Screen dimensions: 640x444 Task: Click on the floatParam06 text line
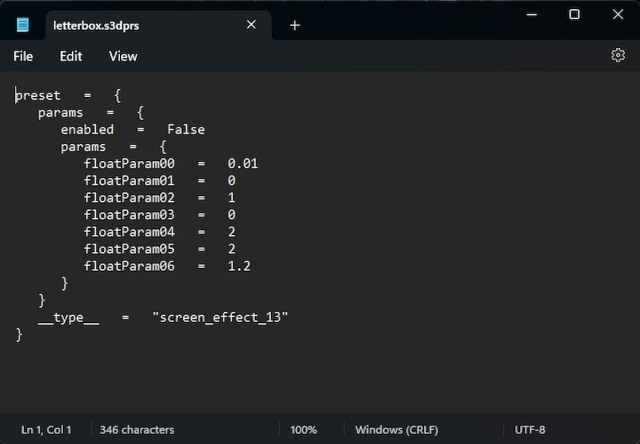(x=129, y=266)
